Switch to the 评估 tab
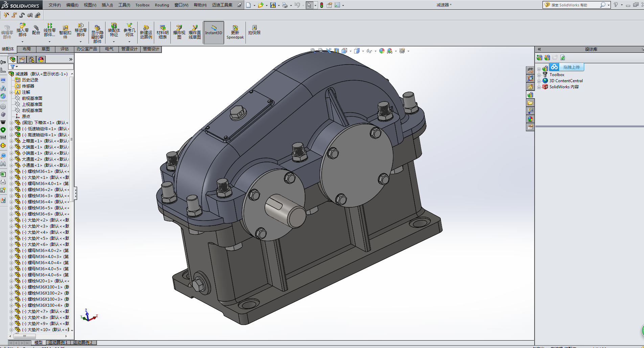The width and height of the screenshot is (644, 348). 64,49
